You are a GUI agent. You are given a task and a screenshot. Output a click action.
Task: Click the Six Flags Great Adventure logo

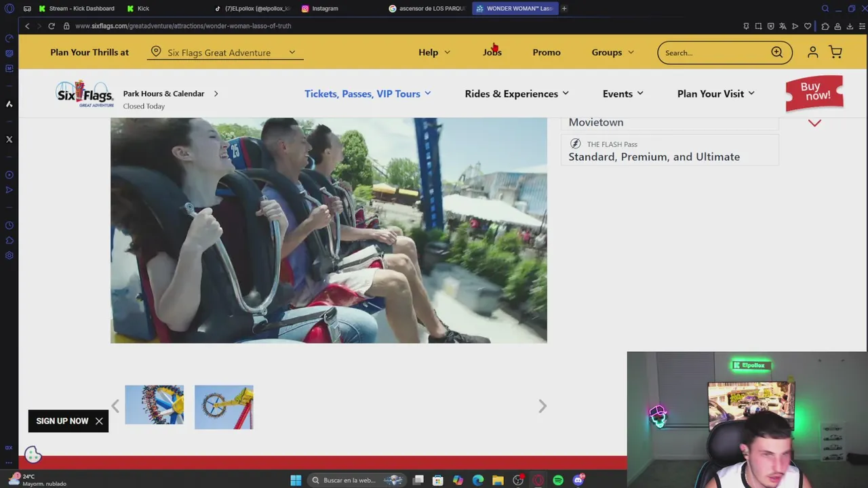click(x=85, y=94)
